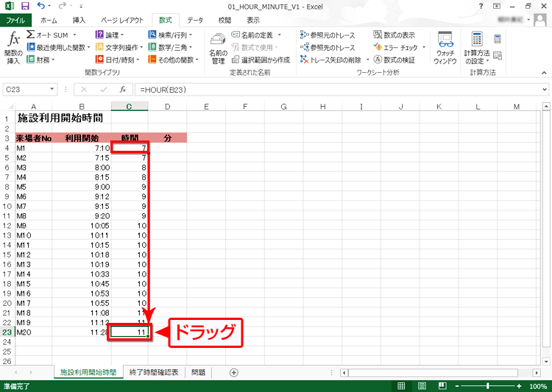Open Date/Time (日付/時刻) functions menu
552x392 pixels.
tap(118, 60)
